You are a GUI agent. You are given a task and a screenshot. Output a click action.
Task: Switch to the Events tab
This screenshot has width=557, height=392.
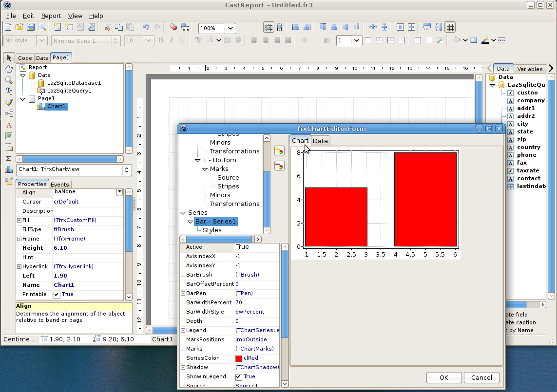pyautogui.click(x=59, y=185)
